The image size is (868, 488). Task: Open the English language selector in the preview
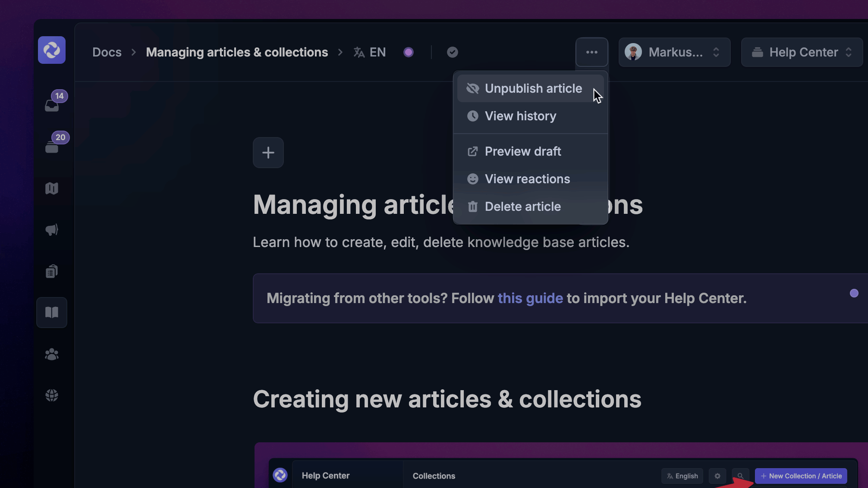(682, 476)
